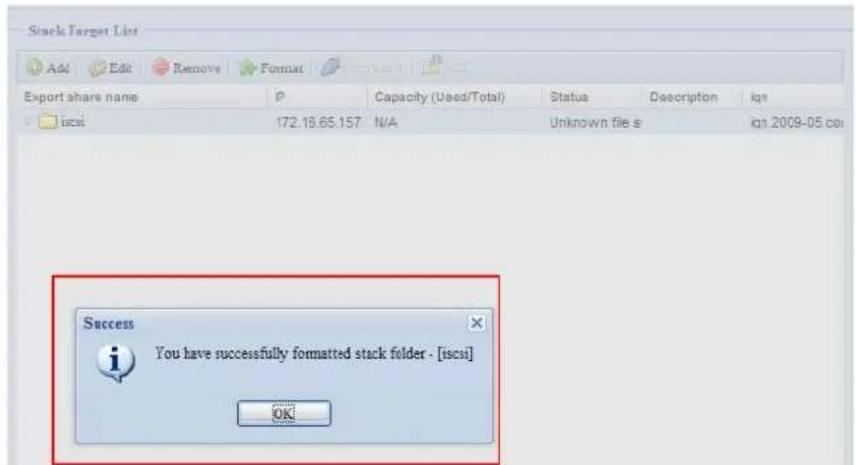
Task: Sort by IP column header
Action: click(x=280, y=97)
